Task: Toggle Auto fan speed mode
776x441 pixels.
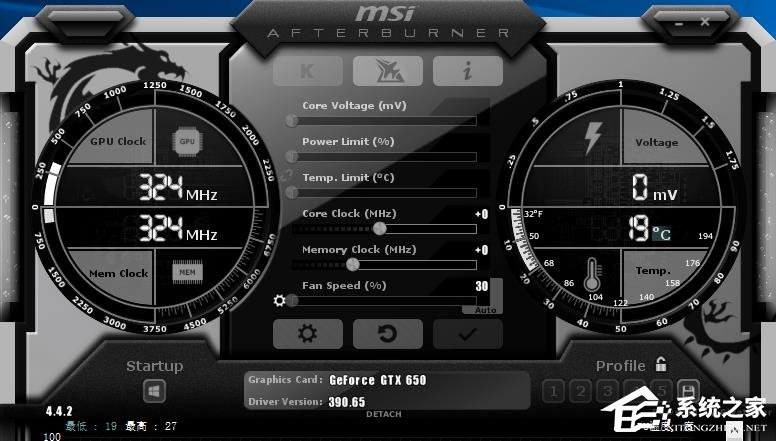Action: point(486,310)
